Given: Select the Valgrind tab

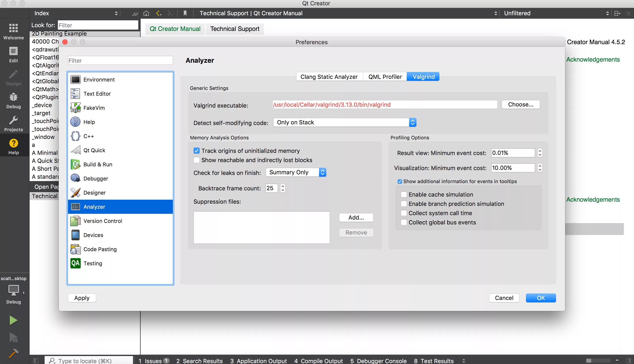Looking at the screenshot, I should [423, 77].
